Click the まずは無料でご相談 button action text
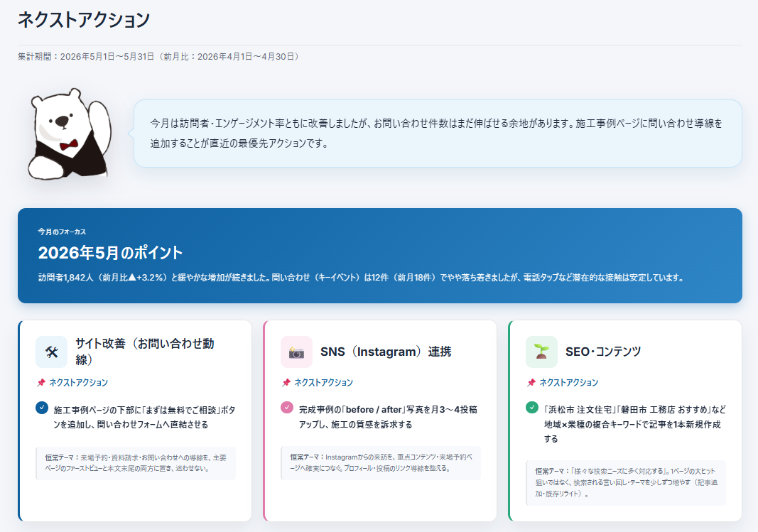The width and height of the screenshot is (758, 532). point(144,418)
